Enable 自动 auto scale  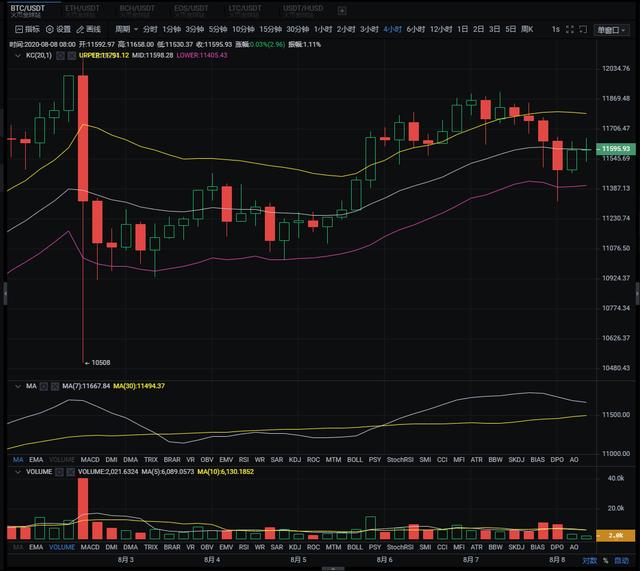(x=623, y=561)
